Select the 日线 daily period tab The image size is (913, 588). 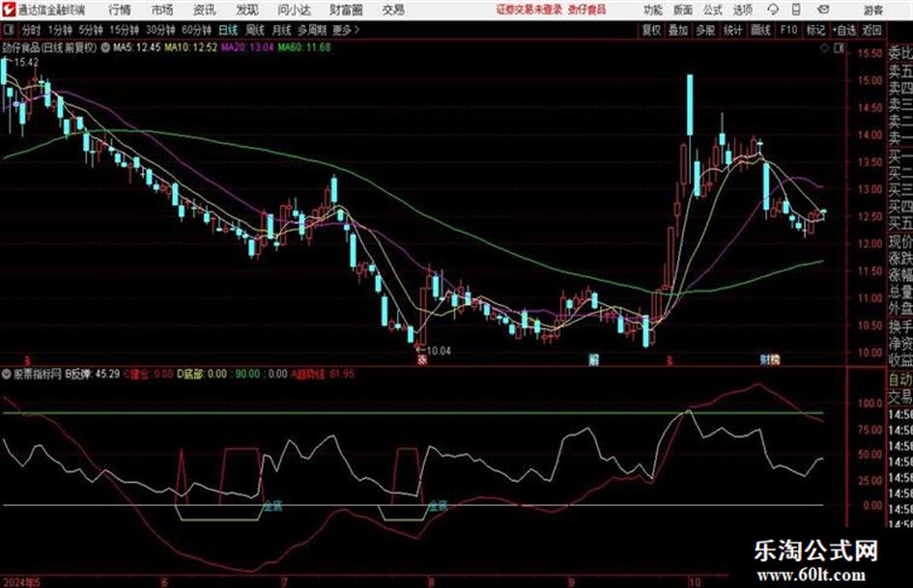pos(228,30)
